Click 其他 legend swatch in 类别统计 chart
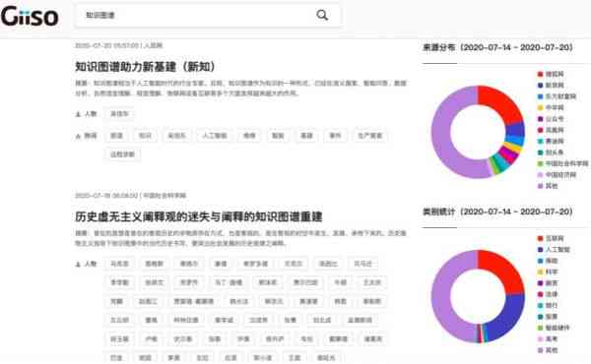 pyautogui.click(x=540, y=350)
